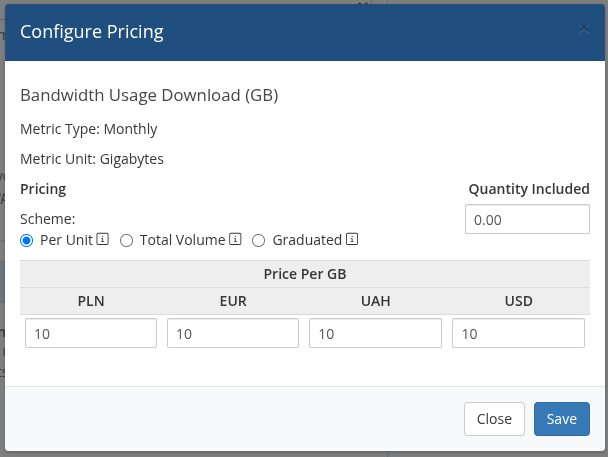
Task: Click the Configure Pricing dialog title
Action: 92,32
